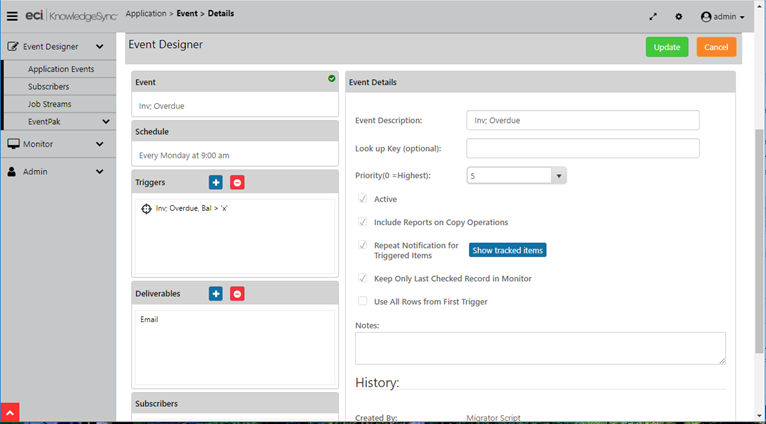Screen dimensions: 766x424
Task: Click the Schedule panel header
Action: pos(235,131)
